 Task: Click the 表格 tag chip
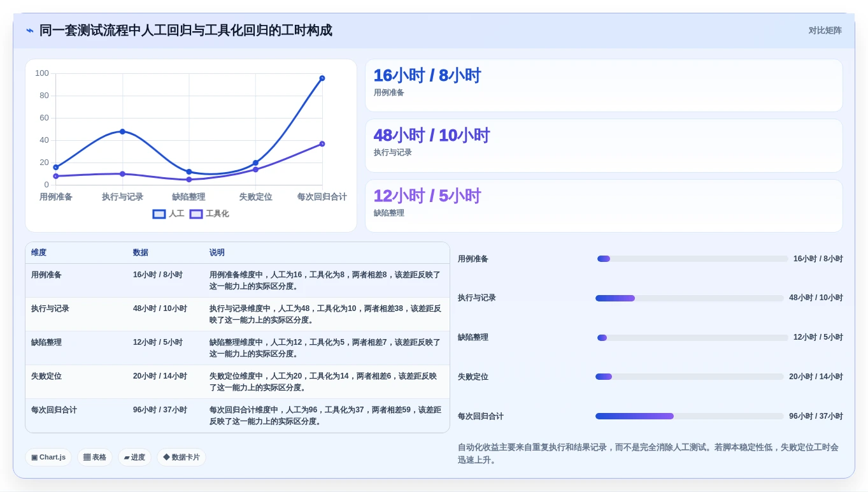click(95, 457)
